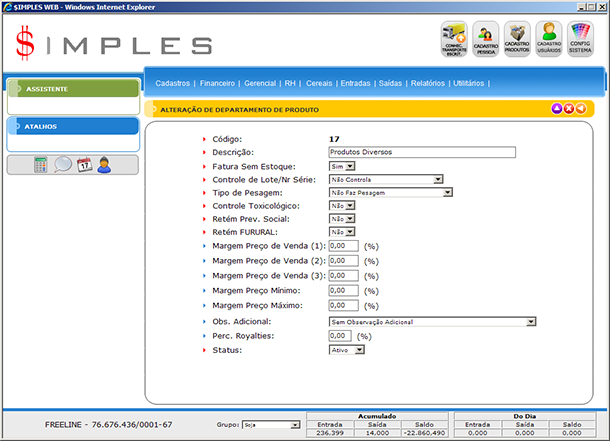Click the purple up-arrow icon in title bar
The width and height of the screenshot is (610, 441).
(556, 108)
